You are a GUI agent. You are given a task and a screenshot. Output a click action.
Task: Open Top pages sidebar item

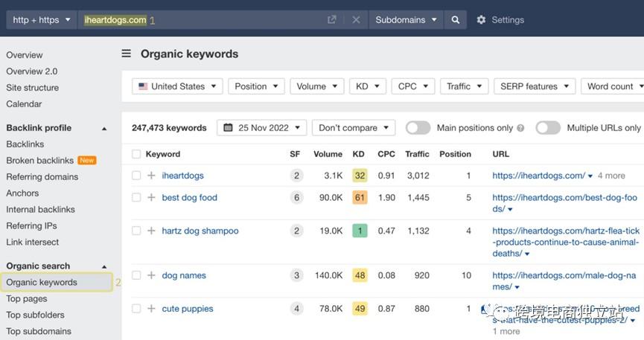click(27, 298)
